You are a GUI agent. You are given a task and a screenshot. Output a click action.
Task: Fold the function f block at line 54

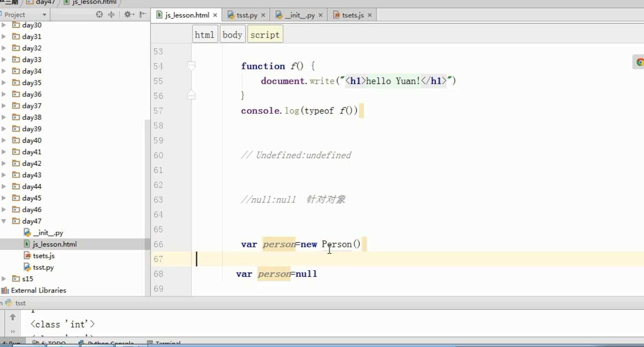pos(191,66)
